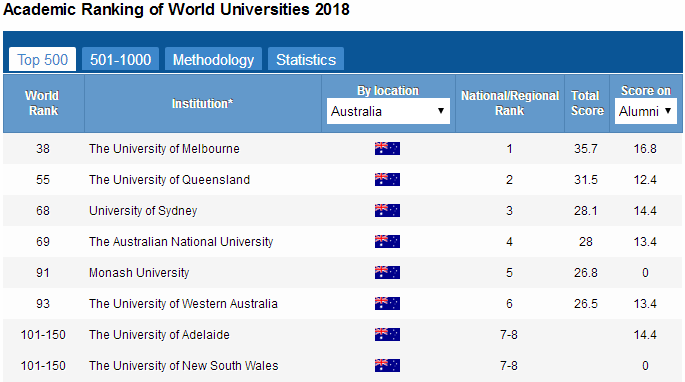The height and width of the screenshot is (382, 685).
Task: Click the flag icon in University of Queensland row
Action: [387, 180]
